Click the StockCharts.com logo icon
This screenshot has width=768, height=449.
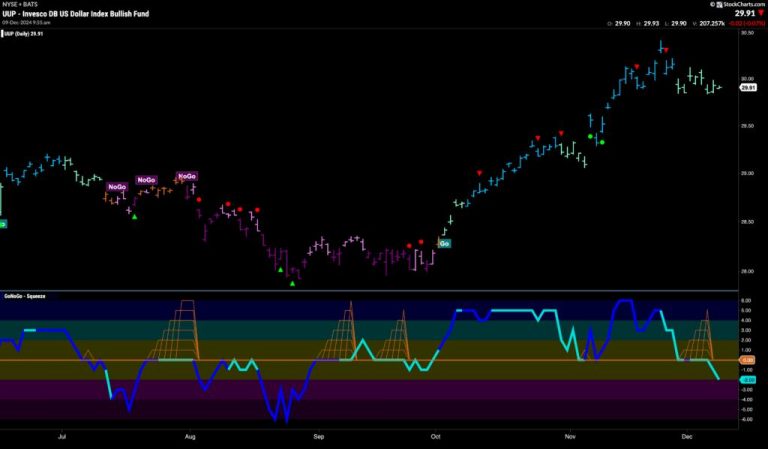coord(720,4)
